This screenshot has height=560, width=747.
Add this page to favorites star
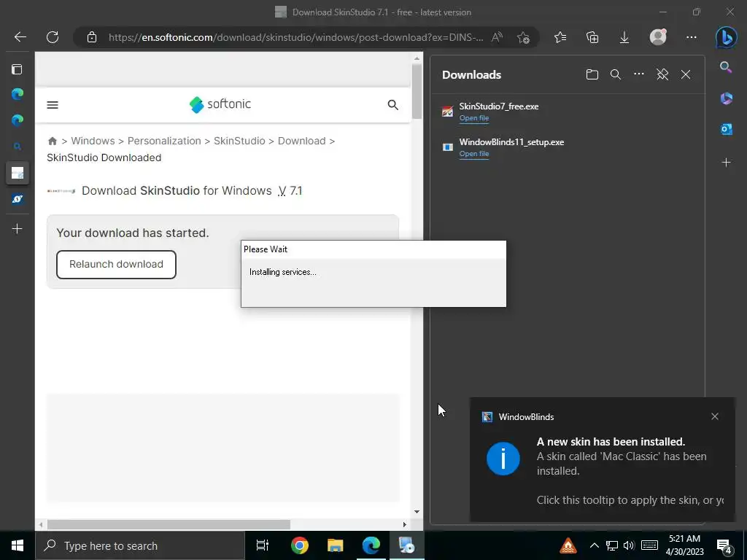point(523,37)
